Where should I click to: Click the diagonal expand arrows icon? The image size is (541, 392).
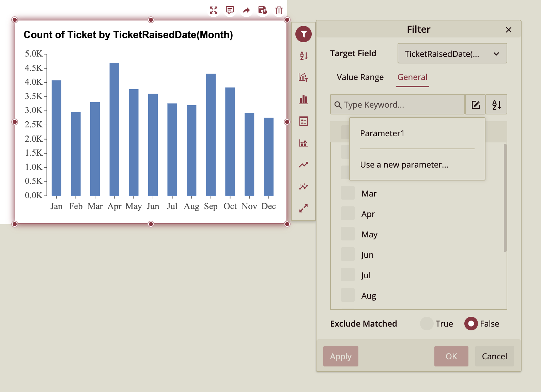click(304, 208)
